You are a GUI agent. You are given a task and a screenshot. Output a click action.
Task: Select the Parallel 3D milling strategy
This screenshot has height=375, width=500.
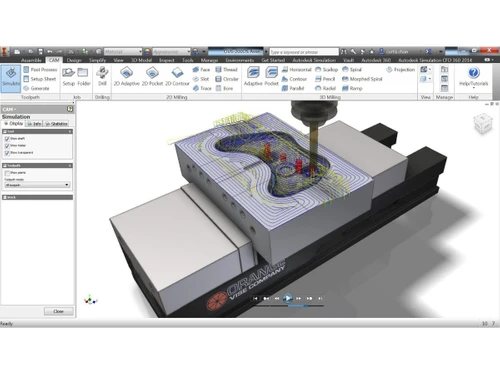click(293, 88)
